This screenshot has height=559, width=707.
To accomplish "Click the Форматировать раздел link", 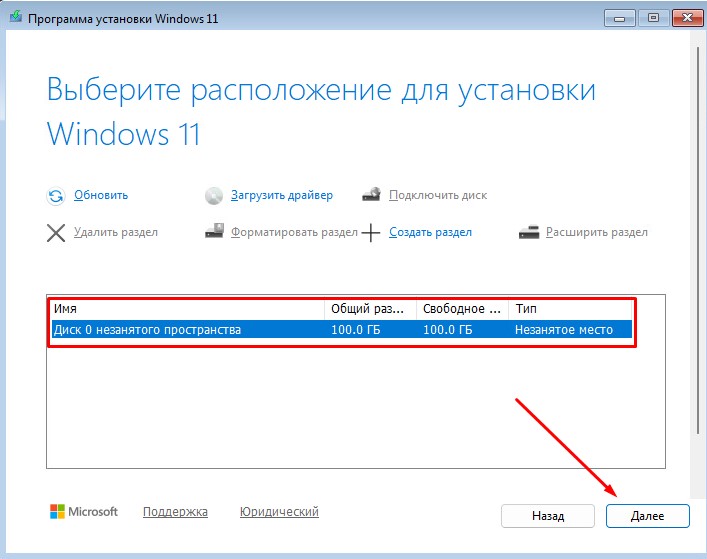I will click(294, 232).
